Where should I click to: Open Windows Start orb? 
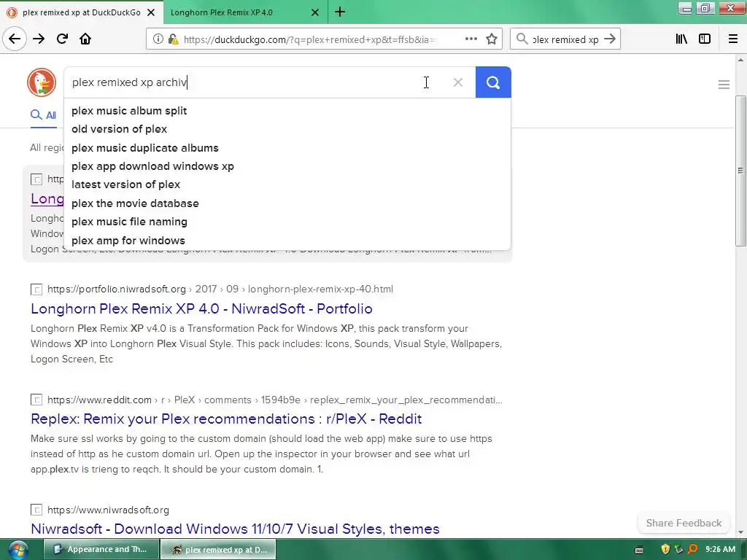18,550
